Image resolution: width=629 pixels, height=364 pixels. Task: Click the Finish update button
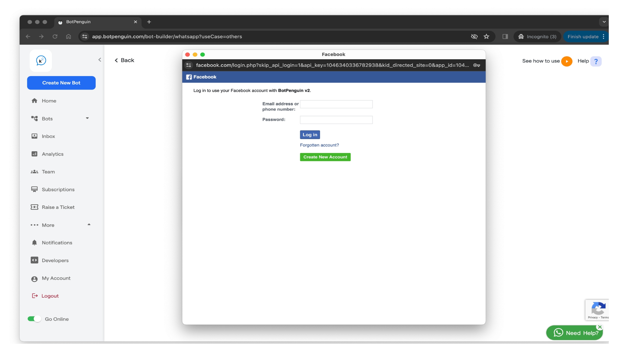coord(583,36)
